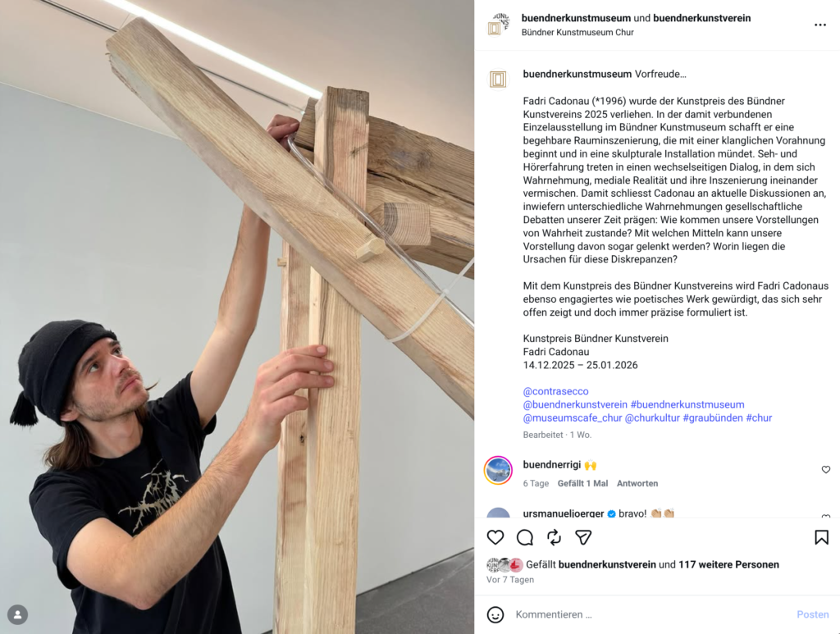840x634 pixels.
Task: Open the #graubünden hashtag
Action: point(713,417)
